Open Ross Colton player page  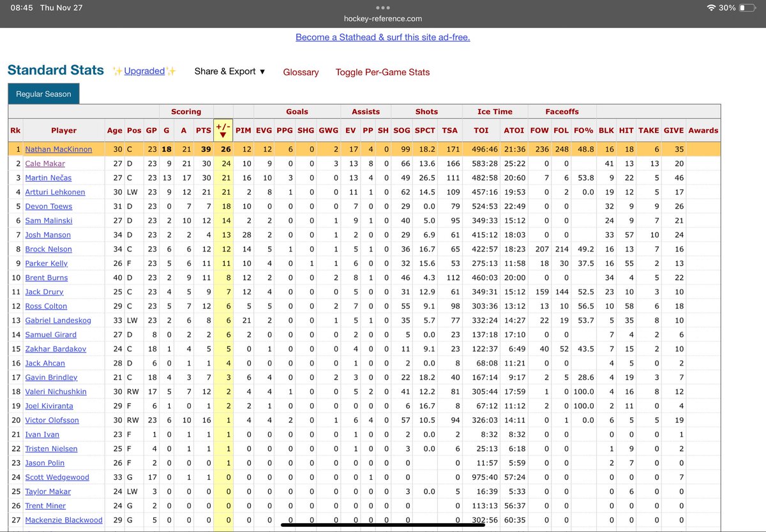(46, 306)
